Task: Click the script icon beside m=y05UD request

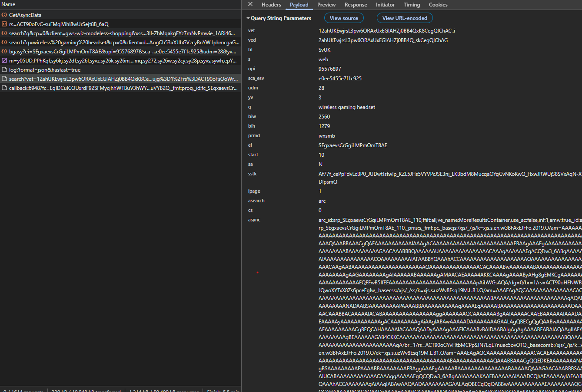Action: [x=5, y=60]
